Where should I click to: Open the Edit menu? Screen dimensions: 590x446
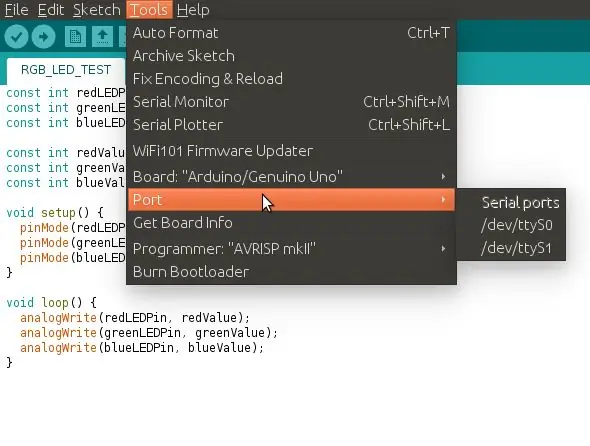pyautogui.click(x=51, y=10)
